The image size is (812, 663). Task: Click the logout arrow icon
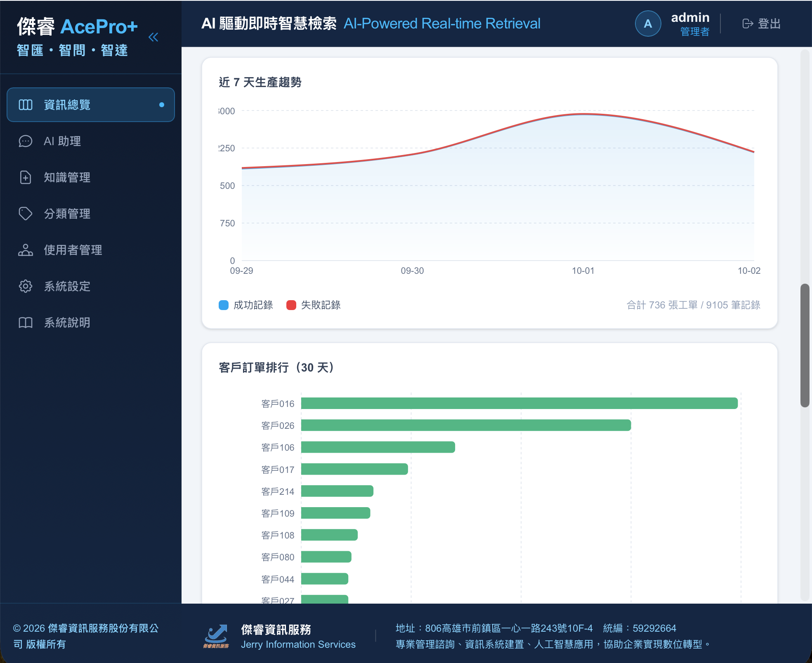click(748, 24)
